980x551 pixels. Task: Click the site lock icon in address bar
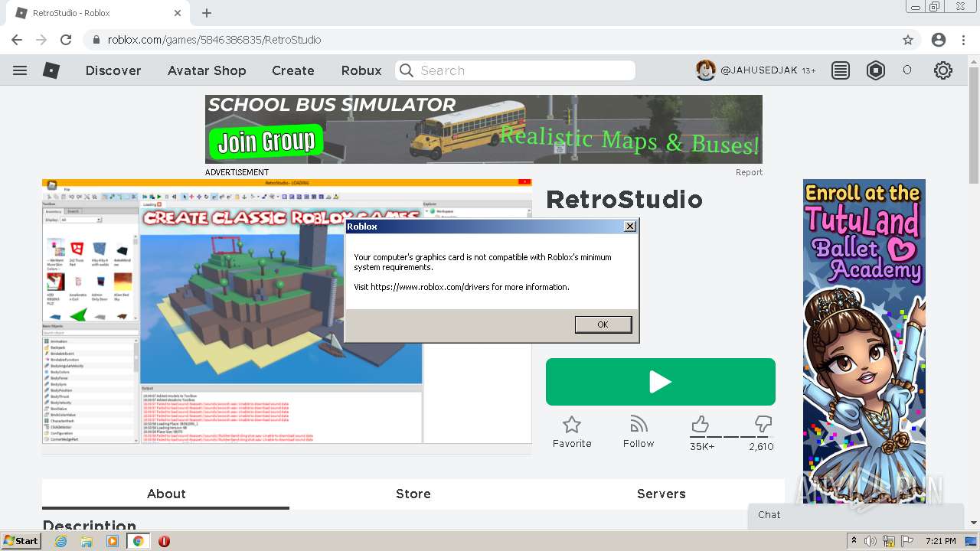(96, 40)
